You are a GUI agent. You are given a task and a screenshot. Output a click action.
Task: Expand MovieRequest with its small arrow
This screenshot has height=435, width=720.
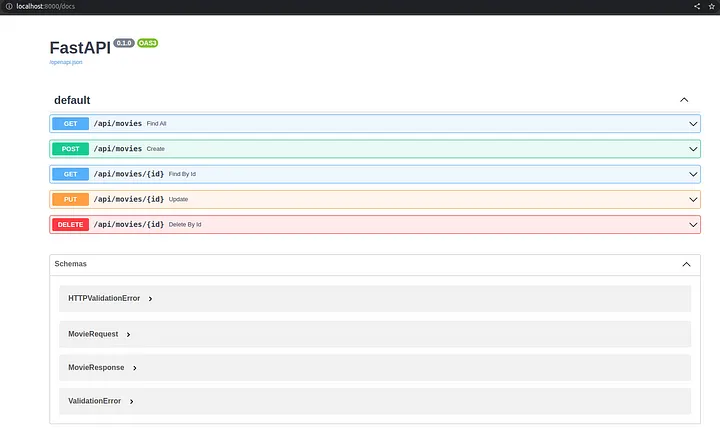(x=128, y=334)
